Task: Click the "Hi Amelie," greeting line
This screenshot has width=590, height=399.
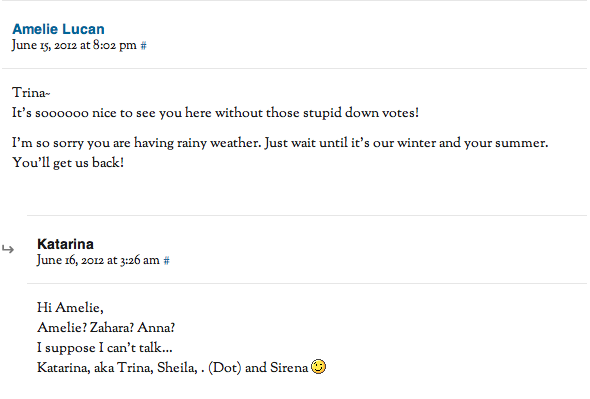Action: tap(70, 308)
